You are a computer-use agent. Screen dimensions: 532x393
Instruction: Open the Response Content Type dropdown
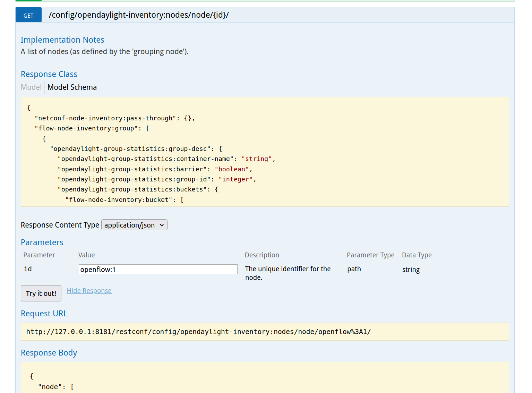click(134, 225)
